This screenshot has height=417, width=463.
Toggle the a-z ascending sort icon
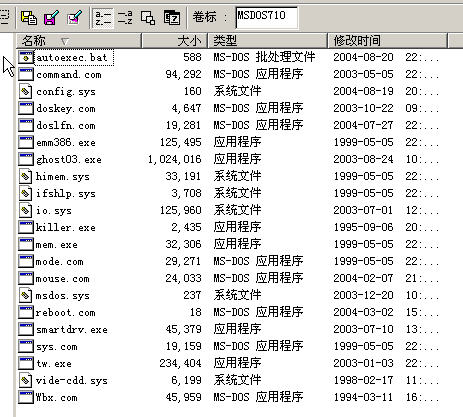pyautogui.click(x=102, y=17)
